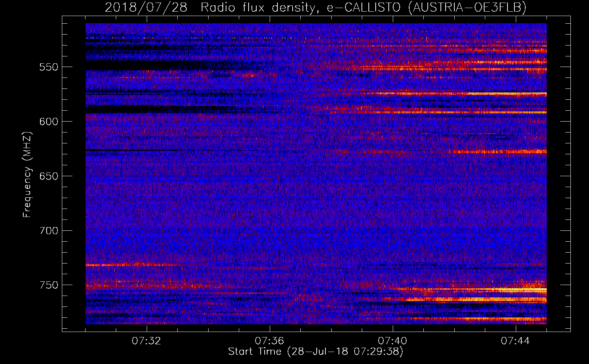Click the 700 frequency tick label

tap(49, 231)
